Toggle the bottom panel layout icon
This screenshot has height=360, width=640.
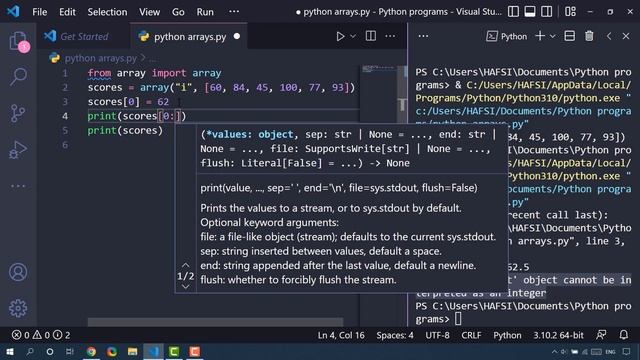[530, 11]
